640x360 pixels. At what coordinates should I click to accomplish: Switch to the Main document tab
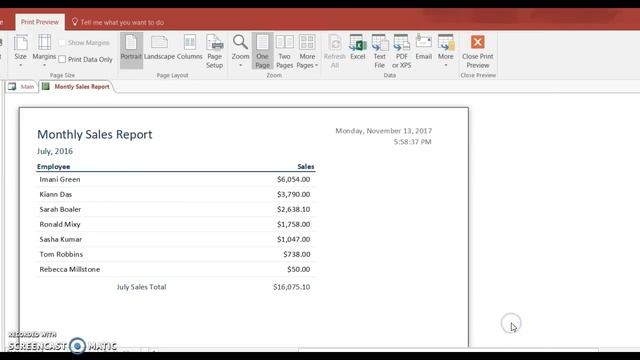[22, 87]
